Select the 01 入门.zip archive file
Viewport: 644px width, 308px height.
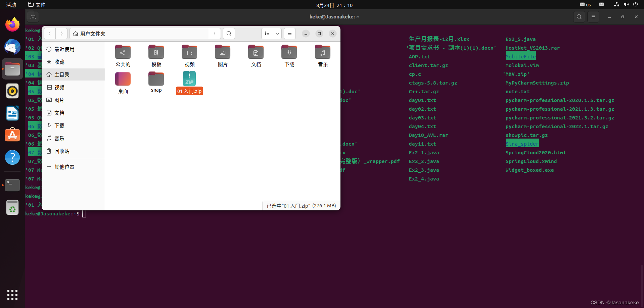click(189, 83)
